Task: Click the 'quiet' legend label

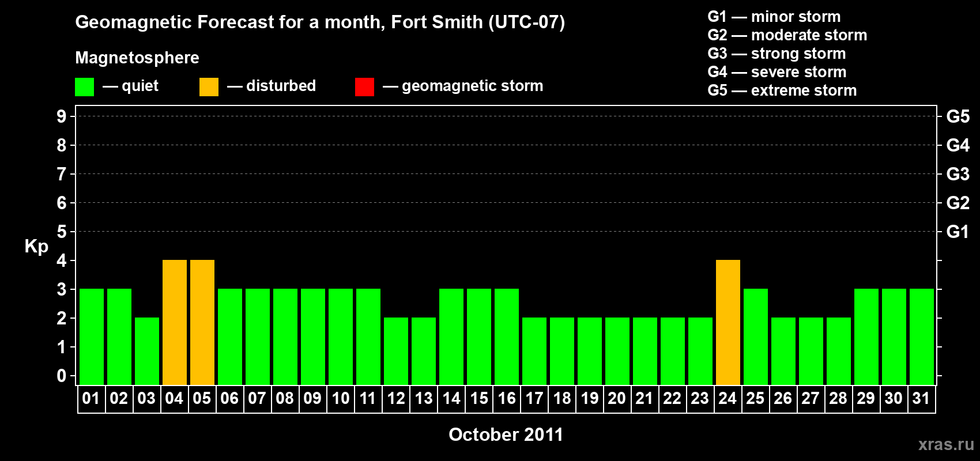Action: [140, 86]
